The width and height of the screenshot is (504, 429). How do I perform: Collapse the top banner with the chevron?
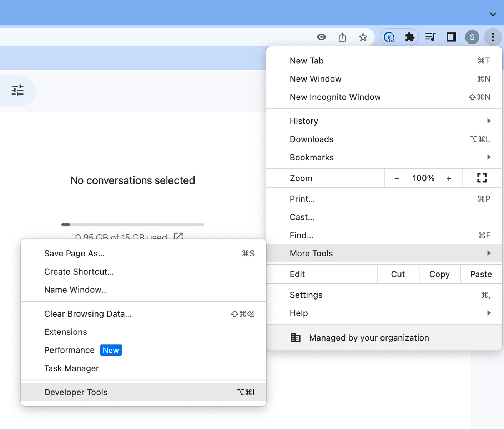(x=493, y=14)
